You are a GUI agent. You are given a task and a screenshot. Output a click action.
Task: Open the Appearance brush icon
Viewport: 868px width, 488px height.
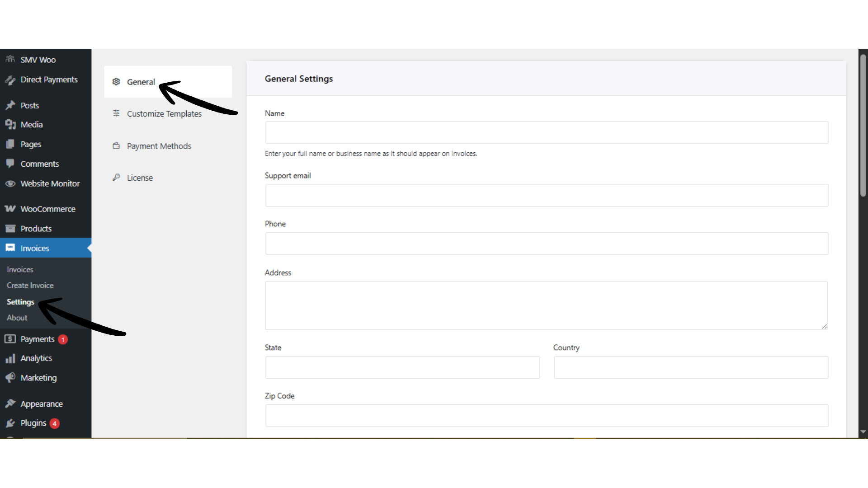(42, 404)
